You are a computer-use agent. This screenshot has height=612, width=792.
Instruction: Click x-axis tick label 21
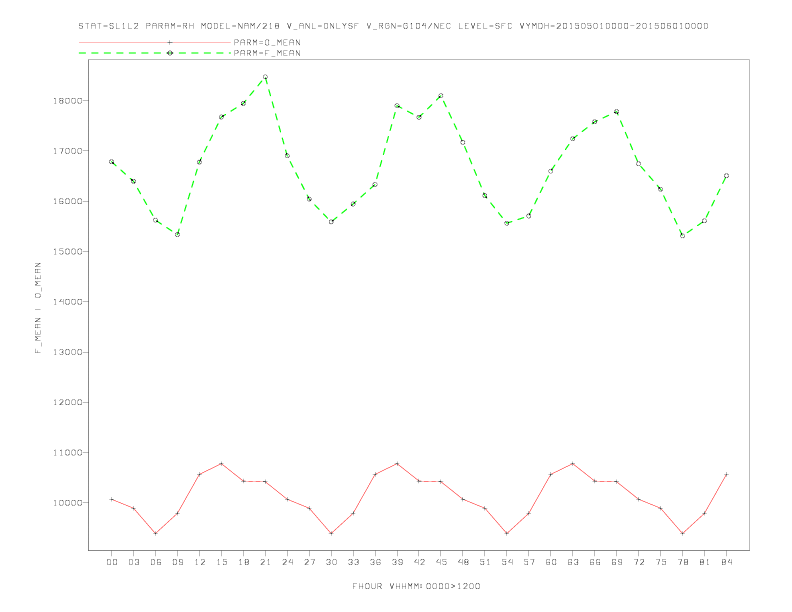click(x=265, y=562)
